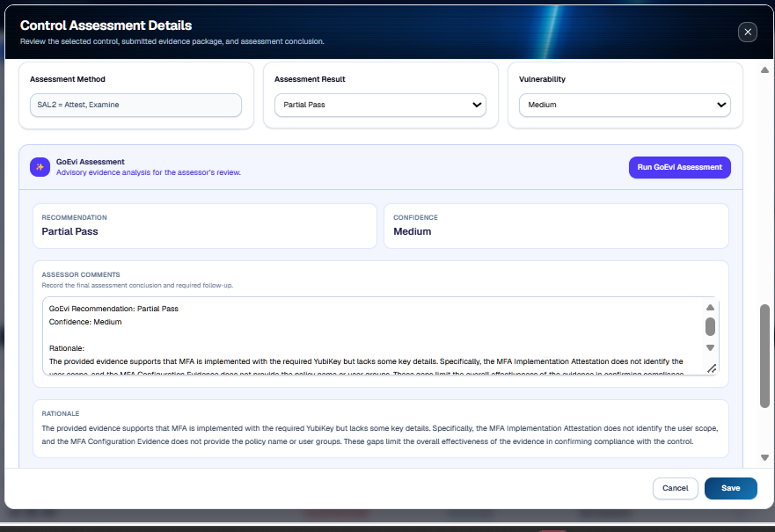The width and height of the screenshot is (775, 532).
Task: Click the GoEvi Assessment heading
Action: (x=90, y=162)
